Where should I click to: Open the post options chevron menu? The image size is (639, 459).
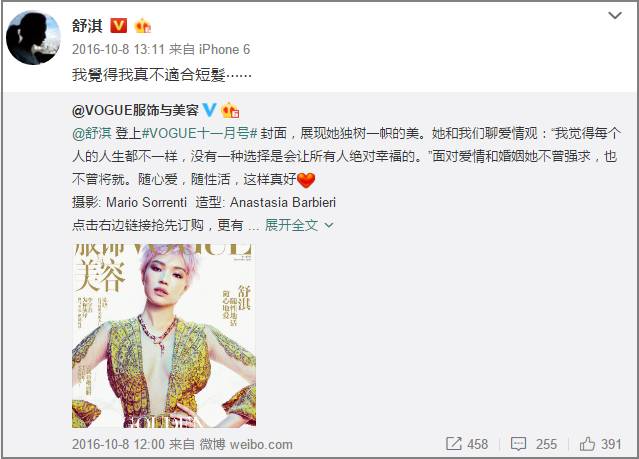pyautogui.click(x=615, y=15)
